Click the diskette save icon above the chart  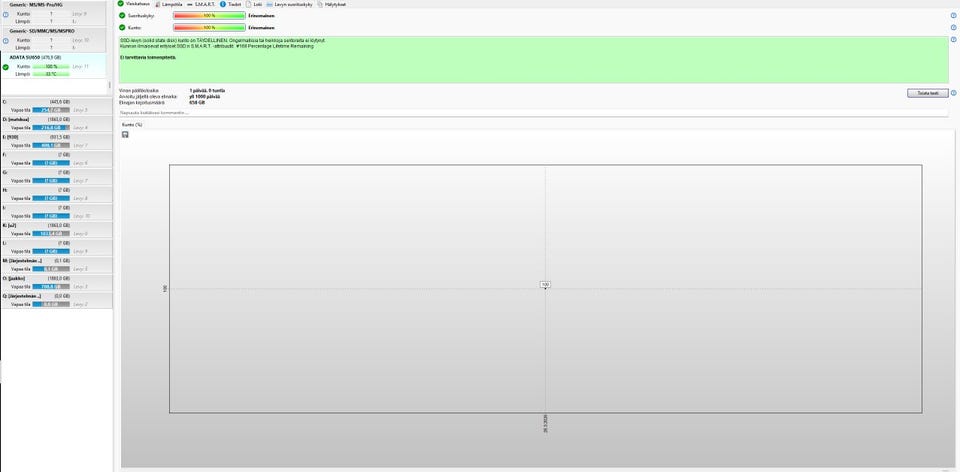(126, 134)
